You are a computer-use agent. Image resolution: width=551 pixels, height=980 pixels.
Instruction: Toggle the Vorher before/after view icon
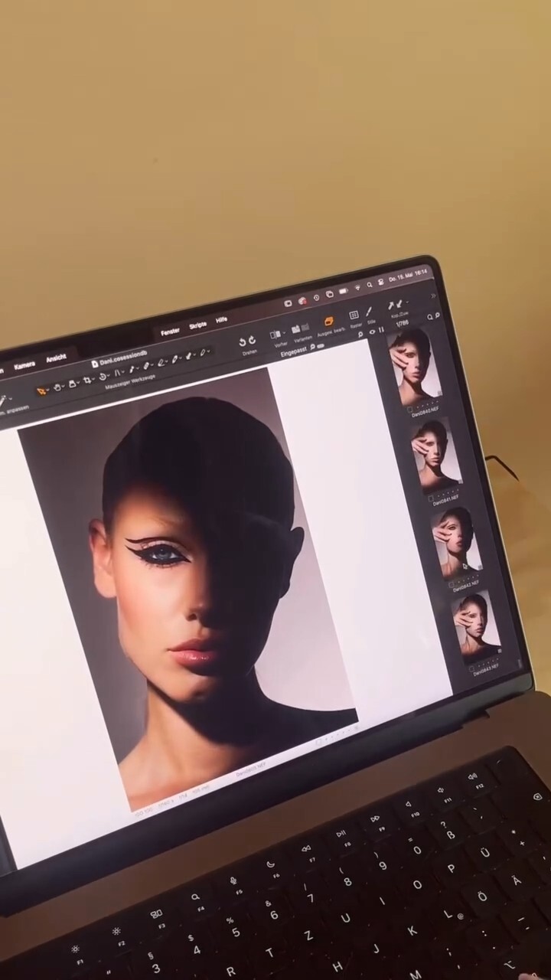274,335
